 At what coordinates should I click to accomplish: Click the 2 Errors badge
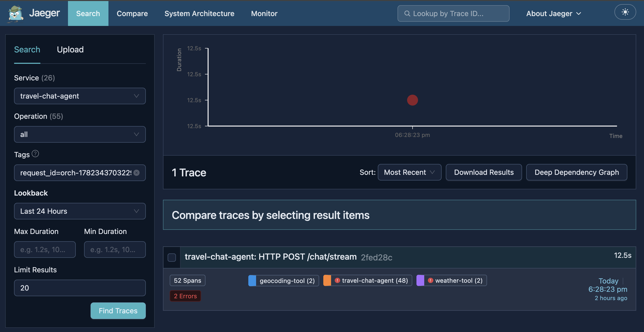186,296
